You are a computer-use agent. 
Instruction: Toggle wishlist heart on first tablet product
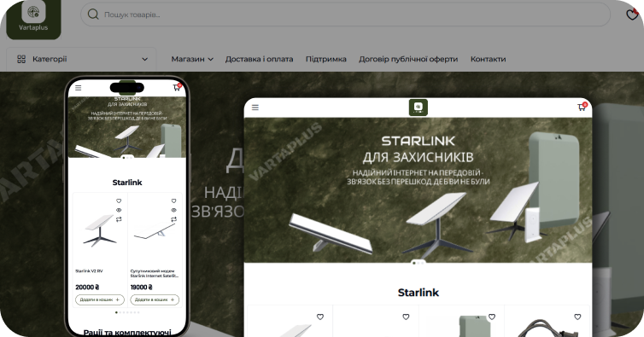pos(320,317)
